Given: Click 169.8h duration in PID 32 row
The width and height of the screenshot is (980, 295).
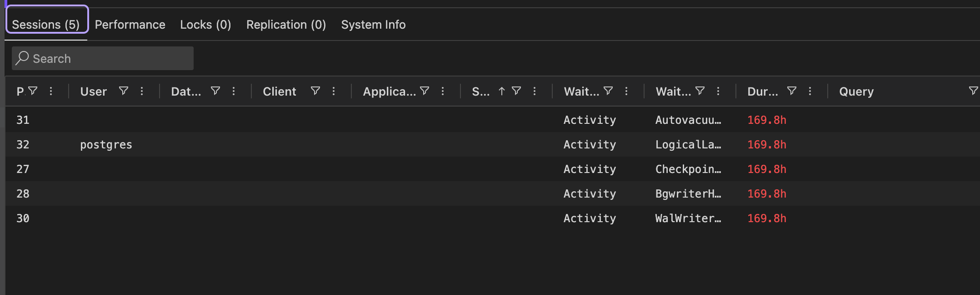Looking at the screenshot, I should coord(767,144).
